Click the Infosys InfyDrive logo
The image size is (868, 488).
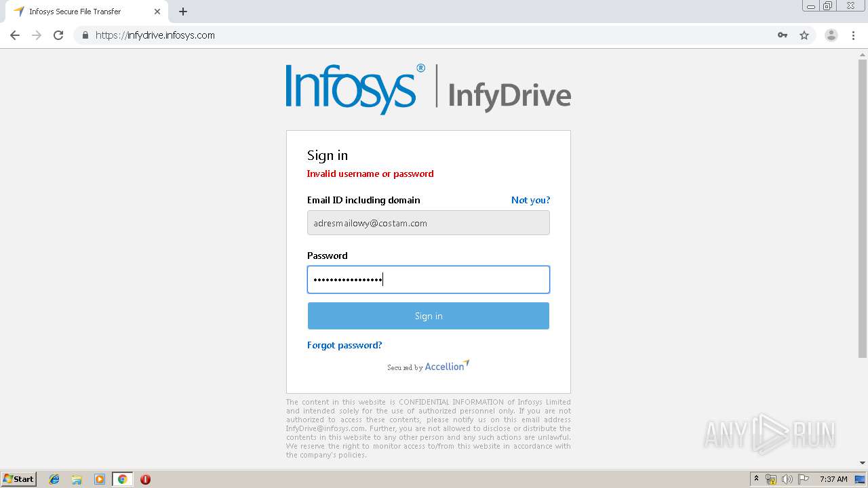(x=429, y=89)
